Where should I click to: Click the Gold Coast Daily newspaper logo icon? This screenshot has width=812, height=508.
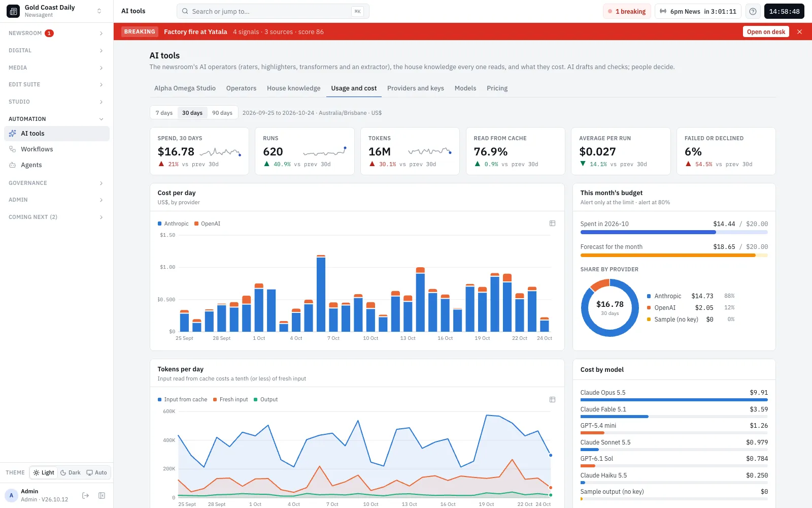coord(13,11)
